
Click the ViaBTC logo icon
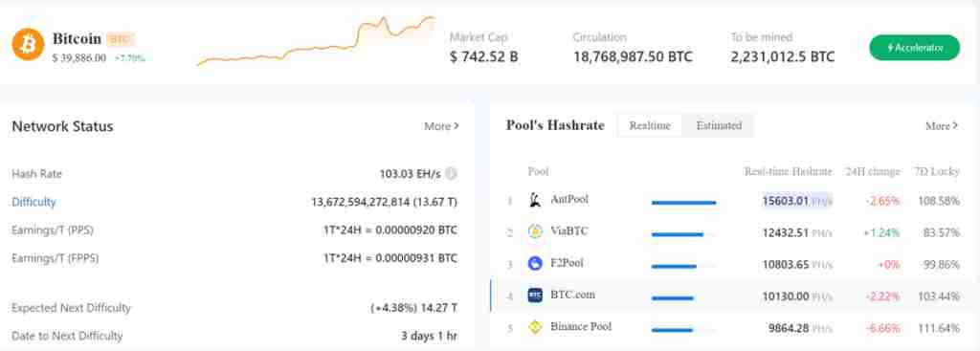point(535,231)
